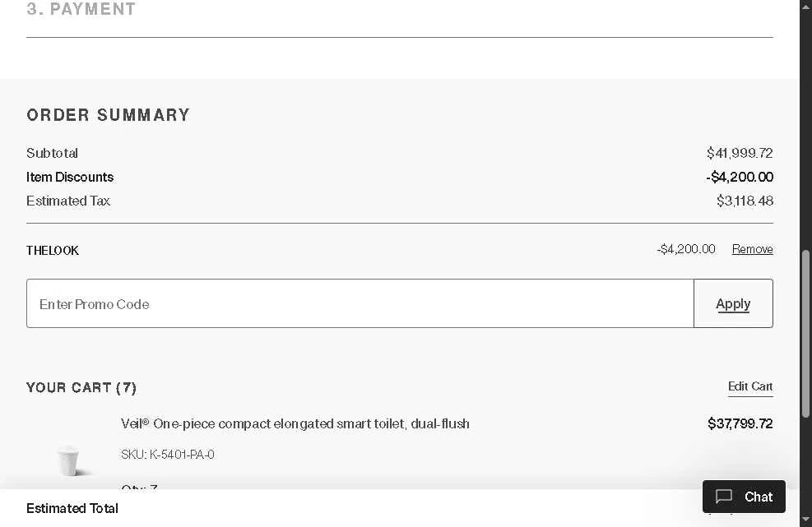Click the Item Discounts amount -$4,200.00
This screenshot has height=527, width=812.
click(x=739, y=177)
